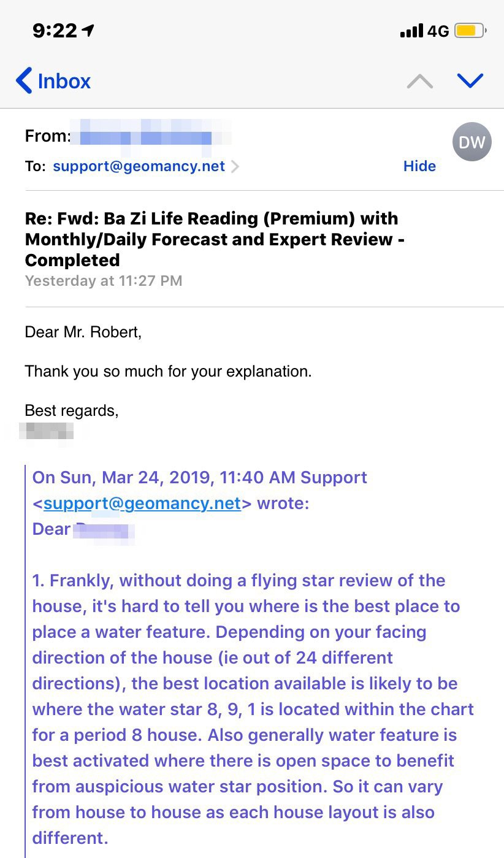
Task: Expand the chevron after the recipient address
Action: [235, 166]
